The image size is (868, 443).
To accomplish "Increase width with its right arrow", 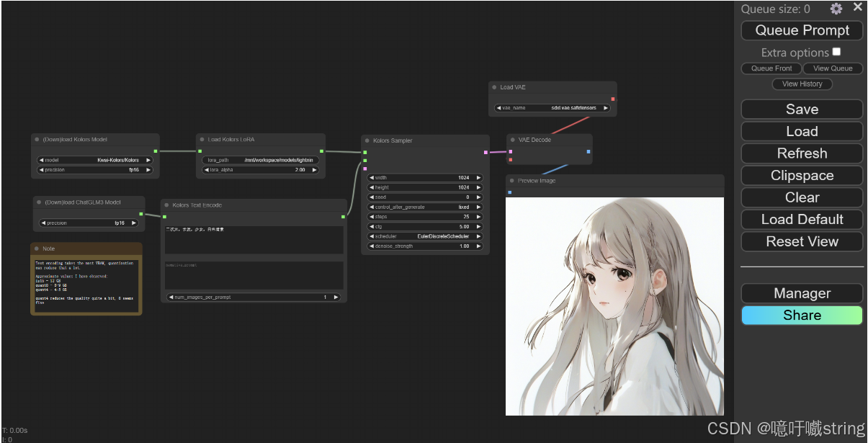I will click(478, 178).
